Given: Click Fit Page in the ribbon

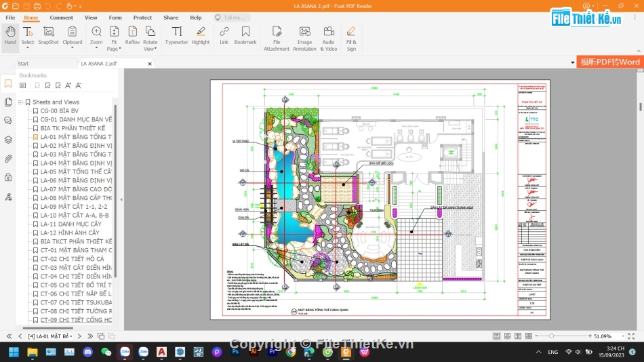Looking at the screenshot, I should (x=114, y=38).
